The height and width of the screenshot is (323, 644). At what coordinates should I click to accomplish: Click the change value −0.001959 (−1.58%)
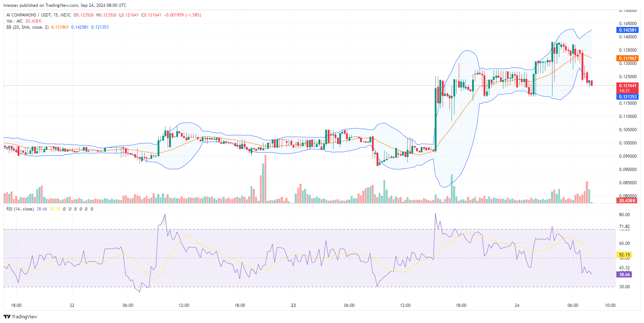(x=183, y=15)
